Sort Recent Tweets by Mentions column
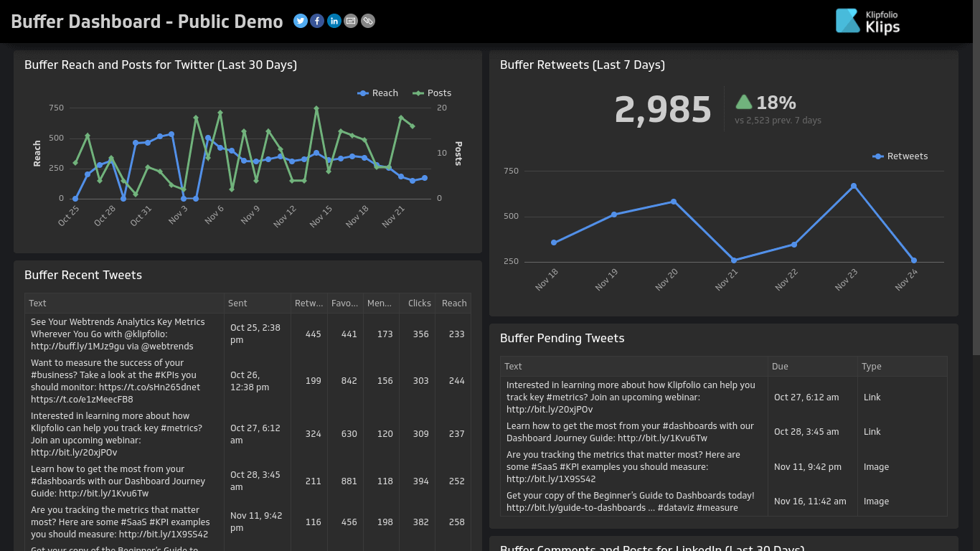The width and height of the screenshot is (980, 551). click(x=380, y=303)
